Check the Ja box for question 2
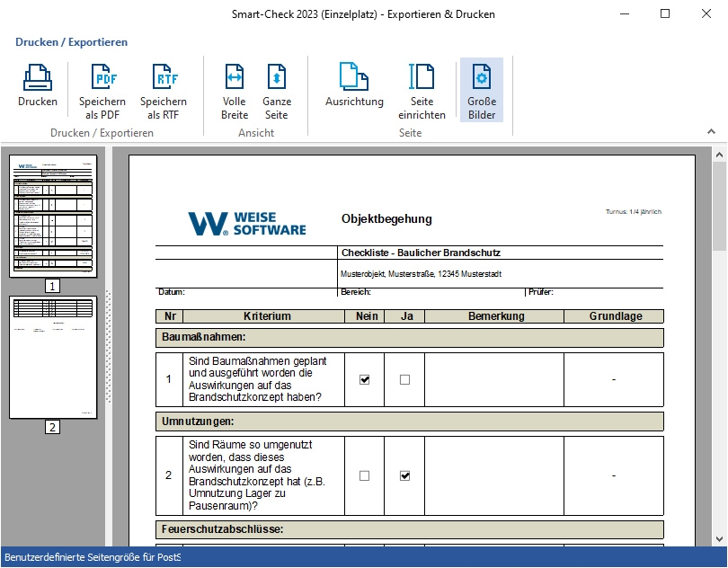 point(404,476)
